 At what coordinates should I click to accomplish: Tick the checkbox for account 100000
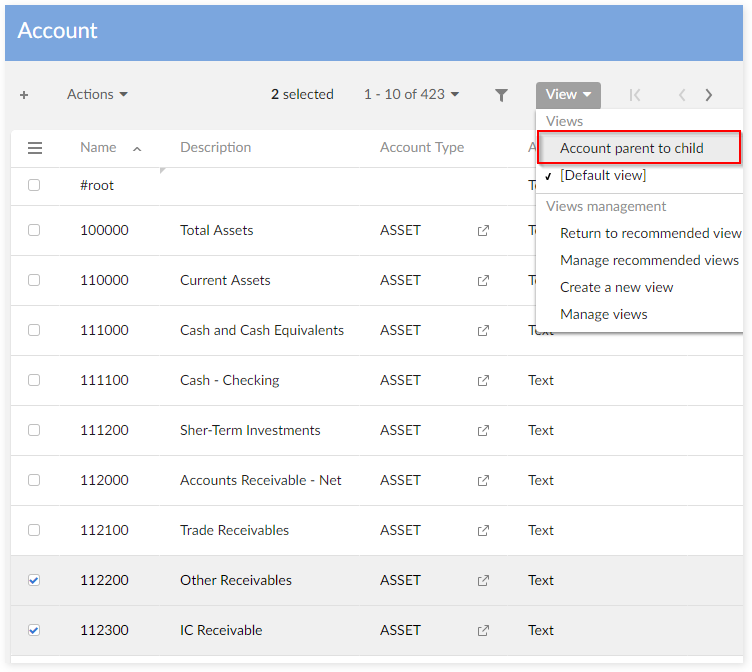[x=35, y=230]
